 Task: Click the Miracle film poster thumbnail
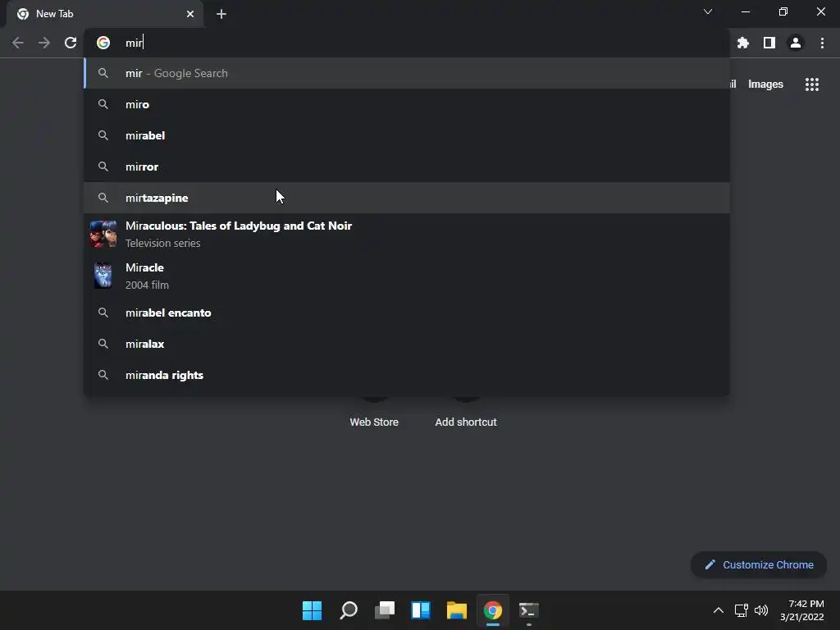pyautogui.click(x=103, y=276)
